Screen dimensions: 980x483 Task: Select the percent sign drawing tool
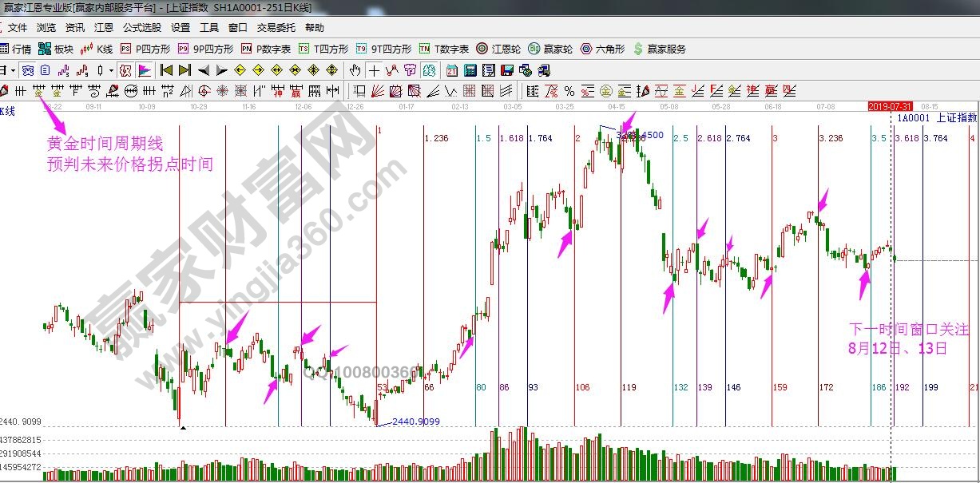coord(569,90)
